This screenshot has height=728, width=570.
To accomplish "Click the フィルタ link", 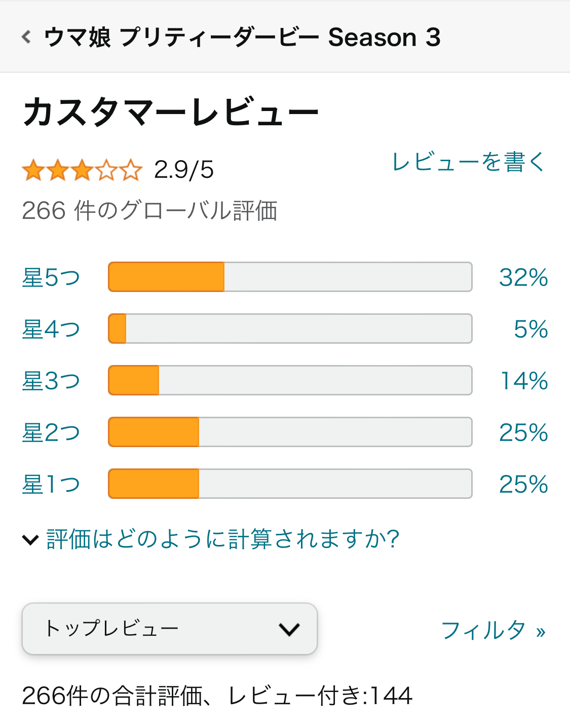I will click(493, 630).
